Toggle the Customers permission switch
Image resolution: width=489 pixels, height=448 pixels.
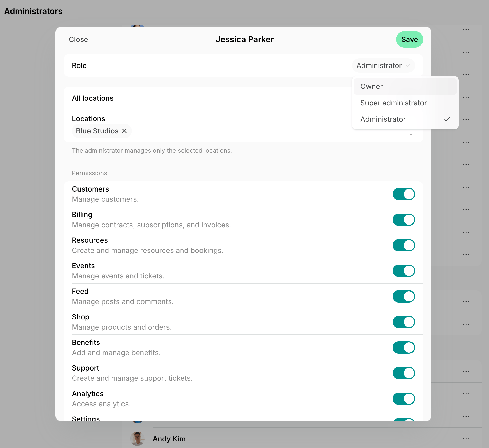pos(404,194)
